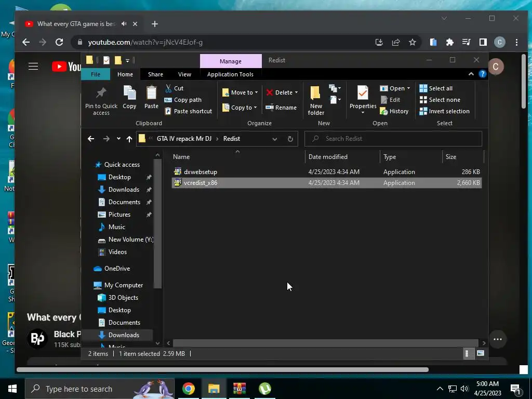Viewport: 532px width, 399px height.
Task: Switch to large icons view toggle
Action: 481,353
